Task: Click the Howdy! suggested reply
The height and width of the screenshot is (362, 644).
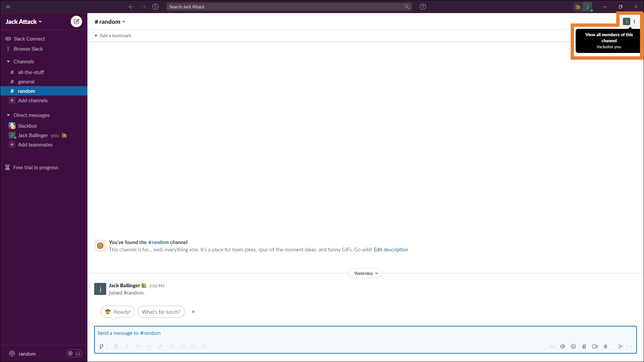Action: [x=118, y=312]
